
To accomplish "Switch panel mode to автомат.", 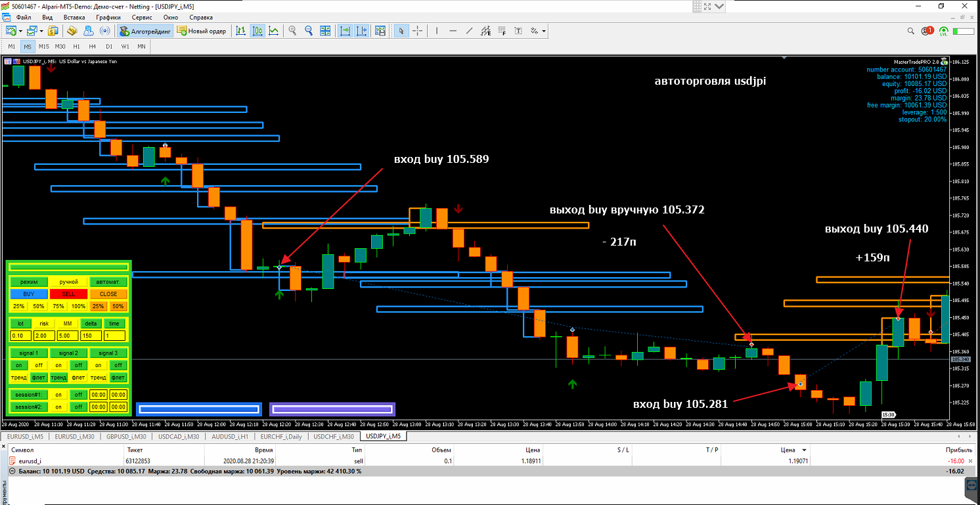I will pyautogui.click(x=108, y=282).
